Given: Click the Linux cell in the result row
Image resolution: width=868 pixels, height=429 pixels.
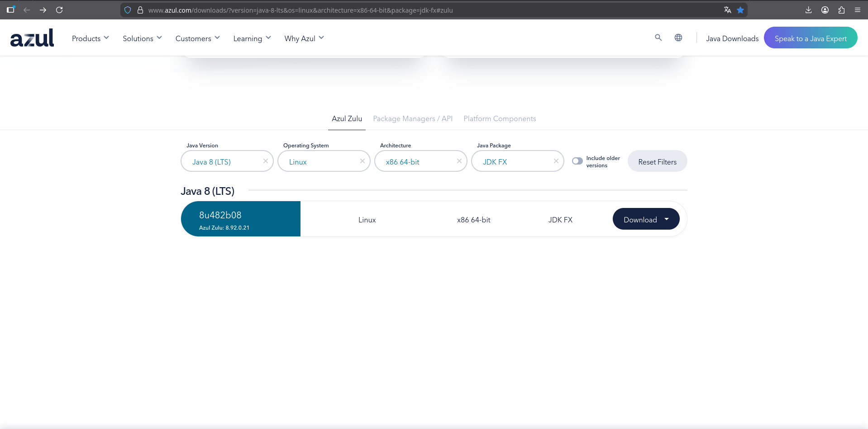Looking at the screenshot, I should pyautogui.click(x=367, y=220).
